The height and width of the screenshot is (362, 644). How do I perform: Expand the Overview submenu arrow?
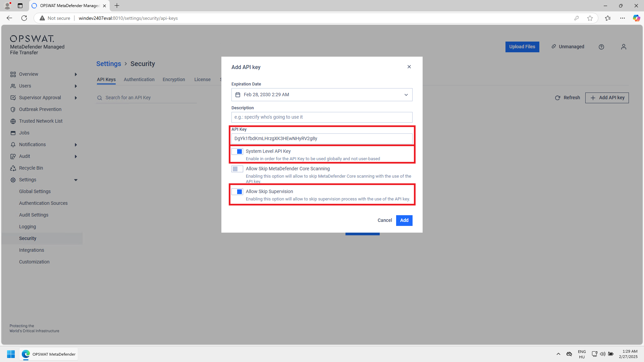click(76, 74)
